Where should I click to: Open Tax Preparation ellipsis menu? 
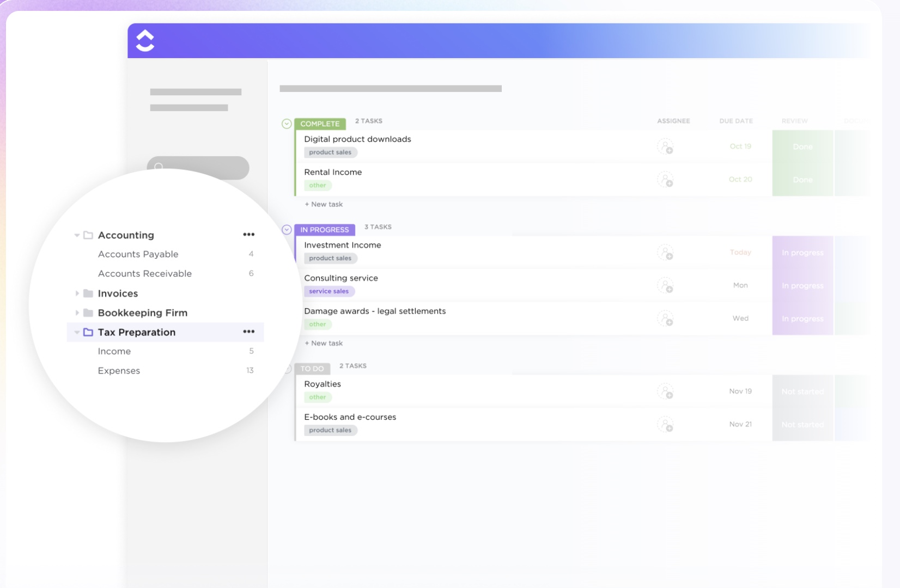point(249,332)
